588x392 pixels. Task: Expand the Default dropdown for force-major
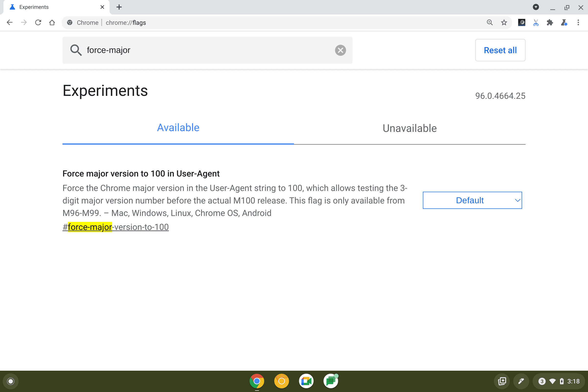[x=472, y=200]
